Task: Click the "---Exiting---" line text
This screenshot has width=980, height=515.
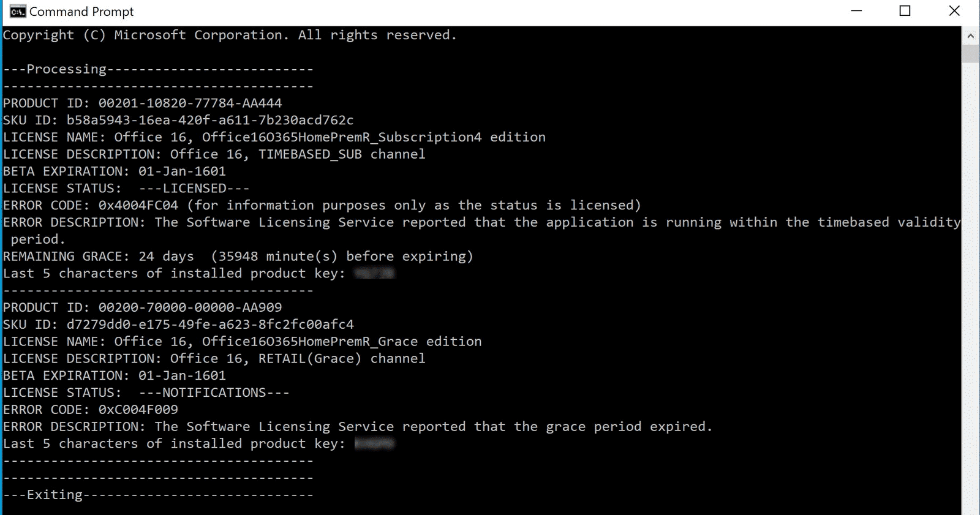Action: pos(55,495)
